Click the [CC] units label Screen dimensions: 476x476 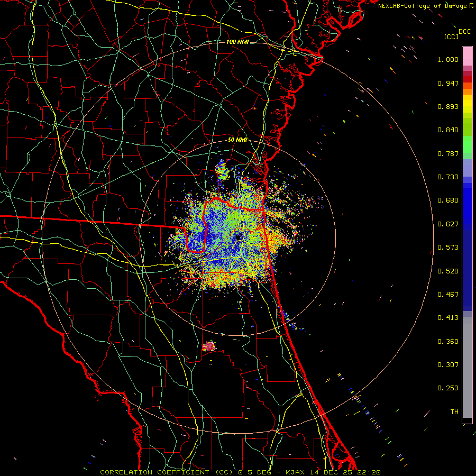(452, 36)
